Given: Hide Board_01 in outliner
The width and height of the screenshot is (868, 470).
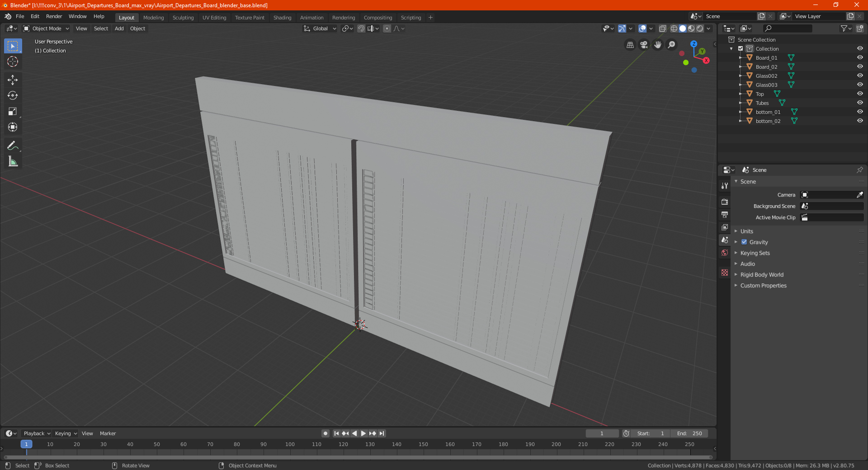Looking at the screenshot, I should pos(860,57).
